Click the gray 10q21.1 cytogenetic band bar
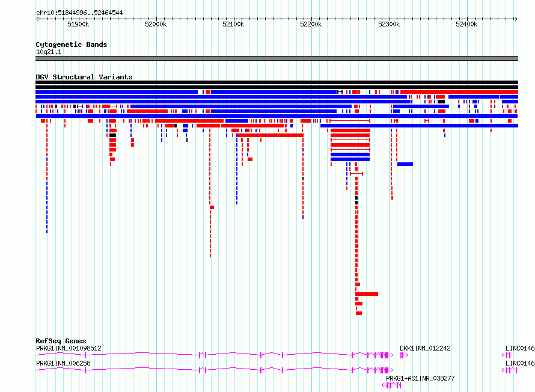Screen dimensions: 535x392 coord(277,58)
